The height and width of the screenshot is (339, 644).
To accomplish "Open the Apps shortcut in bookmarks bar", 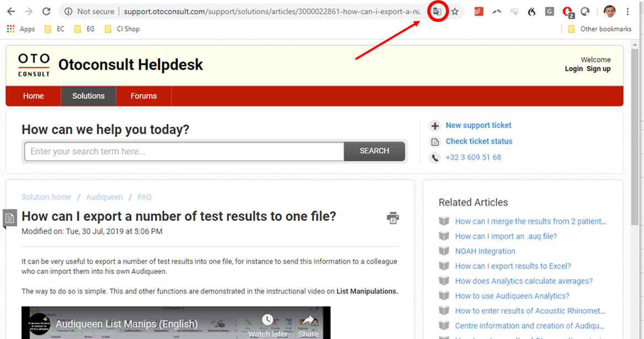I will (20, 29).
